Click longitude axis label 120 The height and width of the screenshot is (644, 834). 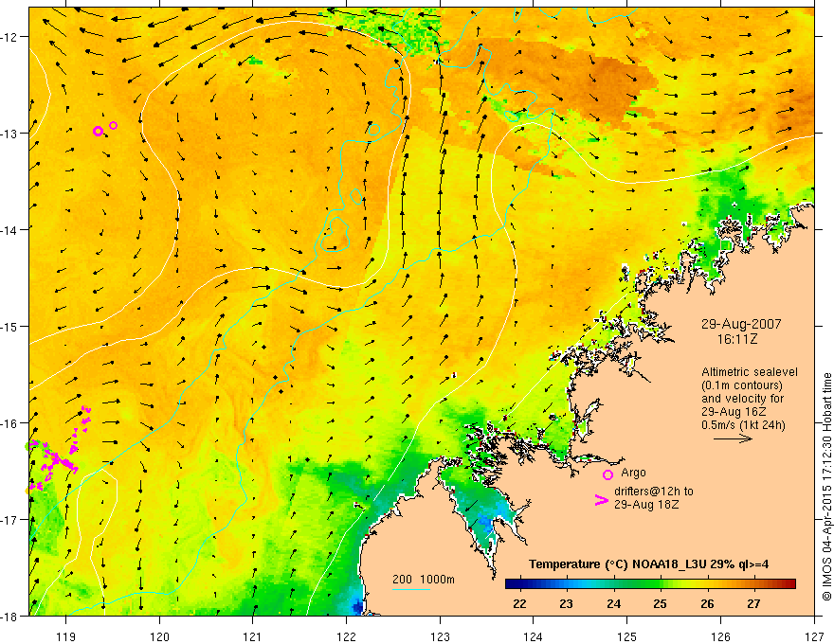pyautogui.click(x=159, y=635)
